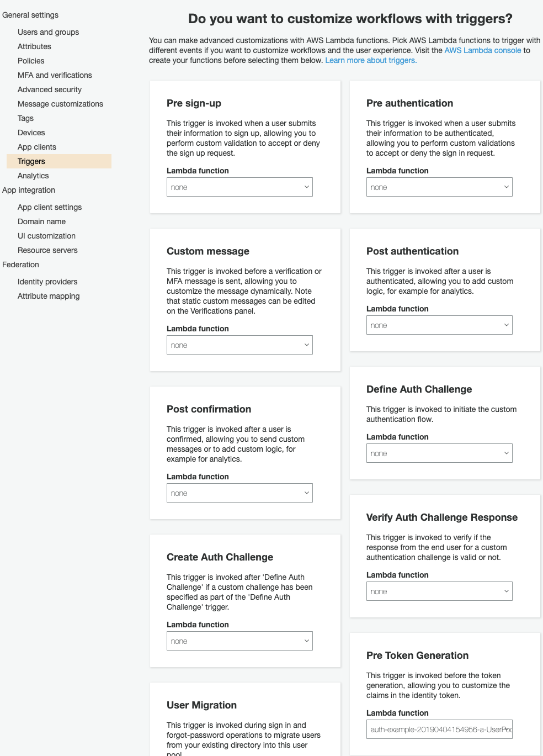Viewport: 543px width, 756px height.
Task: Select Attributes in the sidebar
Action: pos(34,46)
